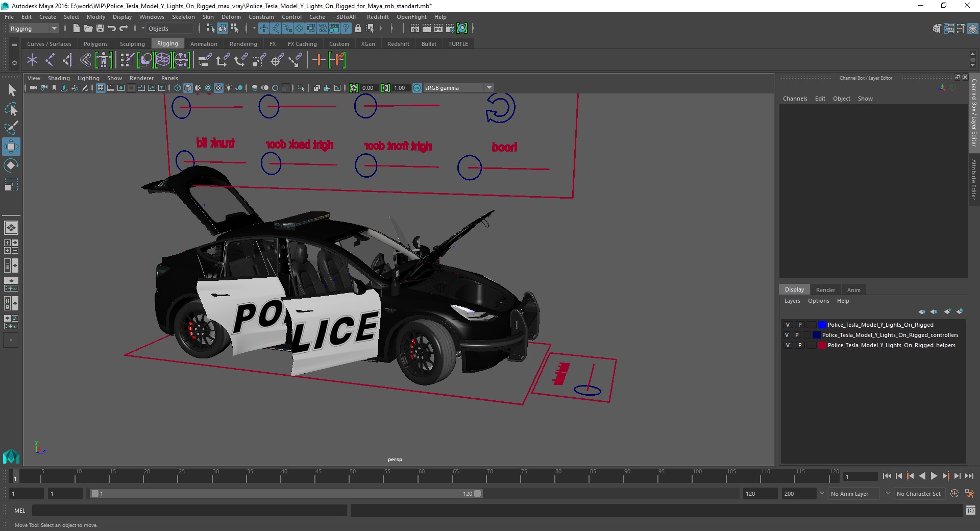Screen dimensions: 980x531
Task: Select the single pane layout icon
Action: [x=11, y=228]
